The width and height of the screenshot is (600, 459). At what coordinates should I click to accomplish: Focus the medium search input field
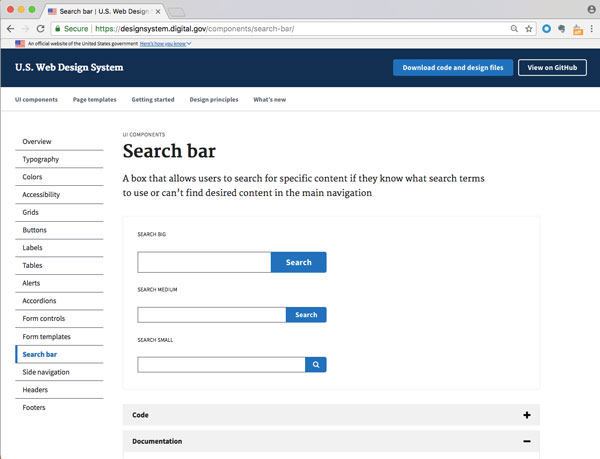point(212,315)
